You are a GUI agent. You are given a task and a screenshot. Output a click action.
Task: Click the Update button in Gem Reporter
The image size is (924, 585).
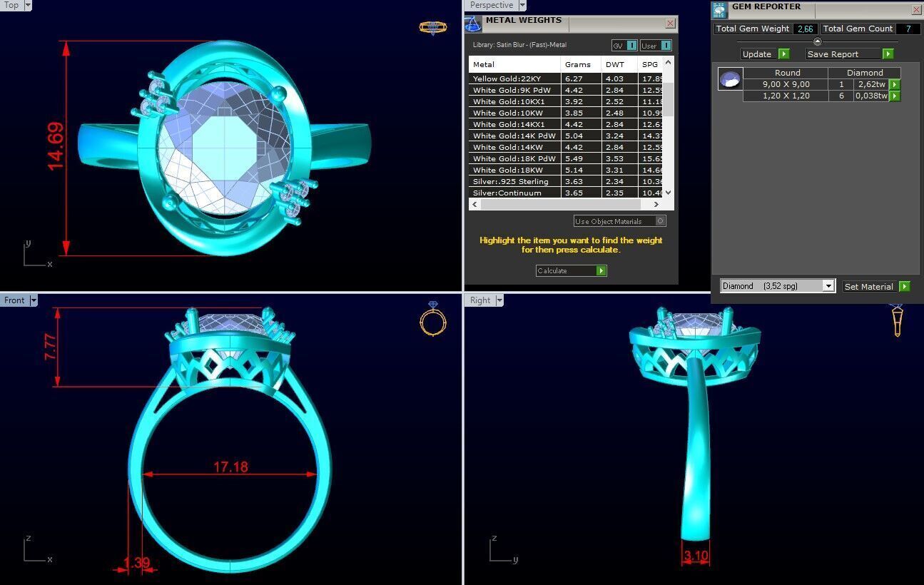(x=758, y=54)
